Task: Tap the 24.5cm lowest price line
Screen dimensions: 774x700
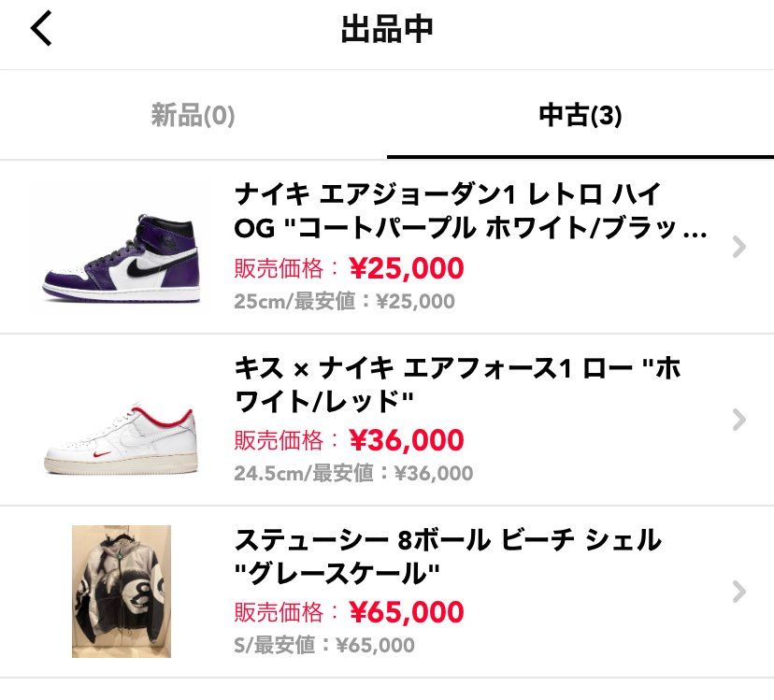Action: (x=353, y=473)
